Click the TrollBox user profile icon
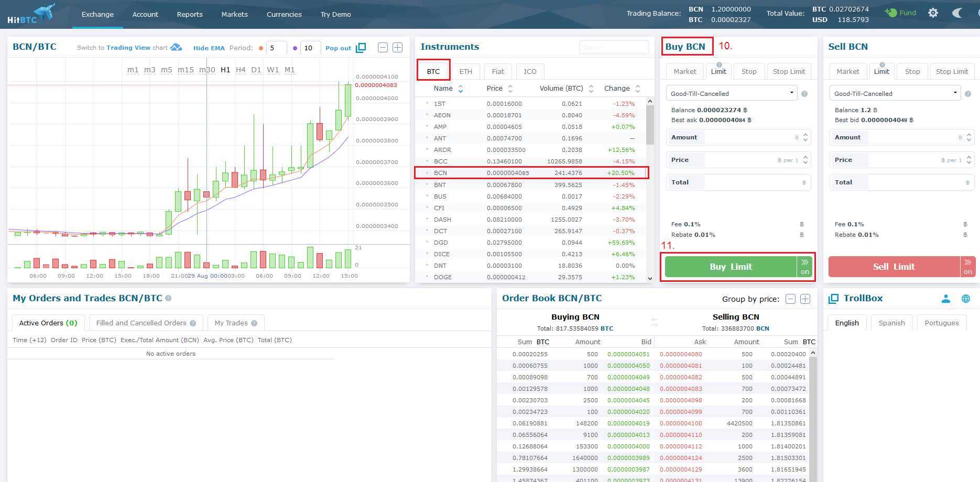The width and height of the screenshot is (980, 482). coord(945,299)
